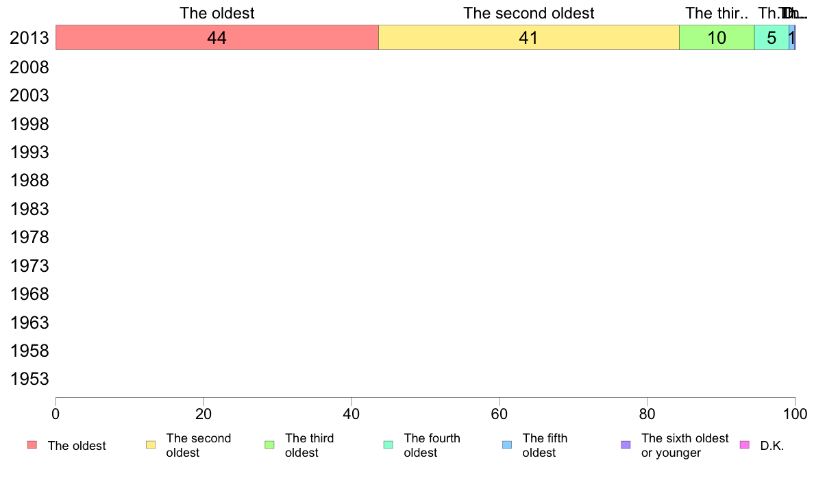Click 'The oldest' header above the bar
Image resolution: width=814 pixels, height=504 pixels.
(x=217, y=13)
